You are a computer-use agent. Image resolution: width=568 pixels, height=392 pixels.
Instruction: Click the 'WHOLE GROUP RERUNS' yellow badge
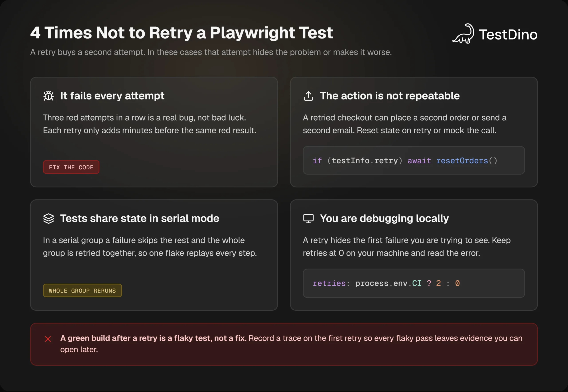82,291
